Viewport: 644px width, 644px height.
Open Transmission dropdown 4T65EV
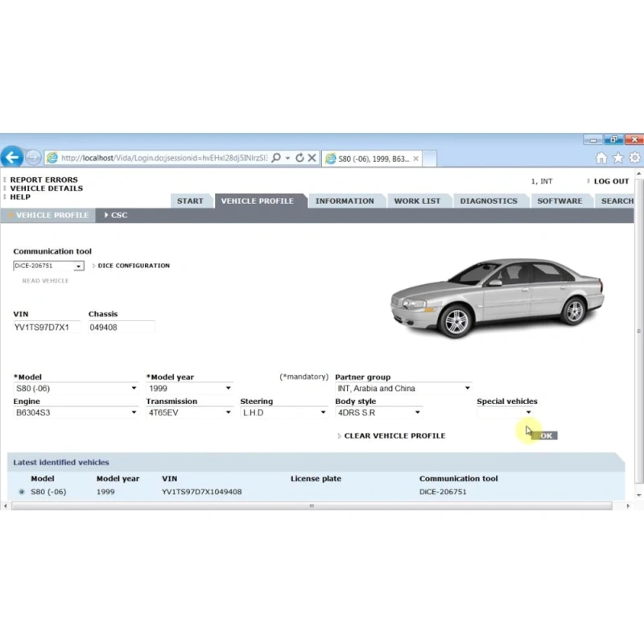[x=190, y=413]
